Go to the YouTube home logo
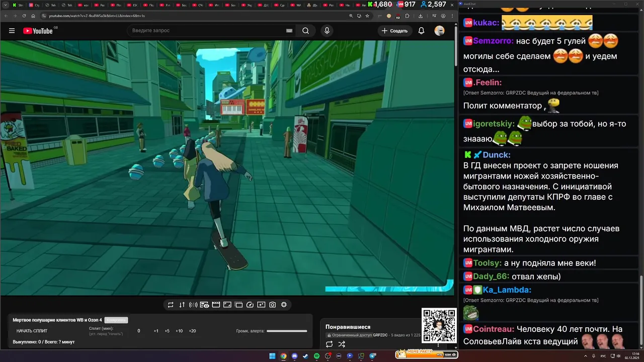Image resolution: width=644 pixels, height=362 pixels. [38, 31]
